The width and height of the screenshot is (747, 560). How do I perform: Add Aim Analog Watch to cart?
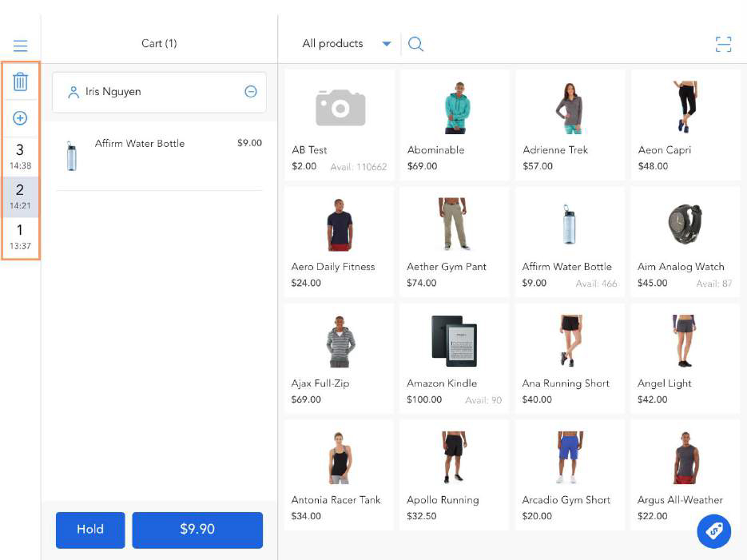click(685, 242)
